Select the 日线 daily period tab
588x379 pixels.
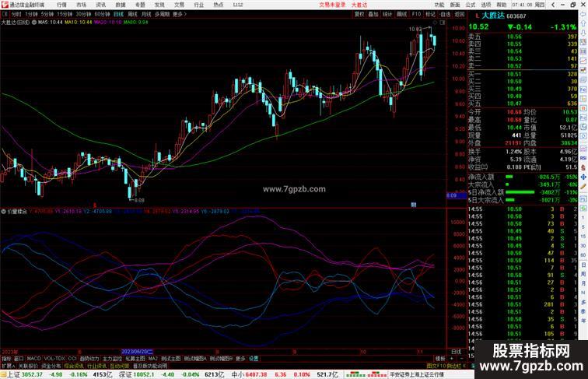click(x=118, y=14)
